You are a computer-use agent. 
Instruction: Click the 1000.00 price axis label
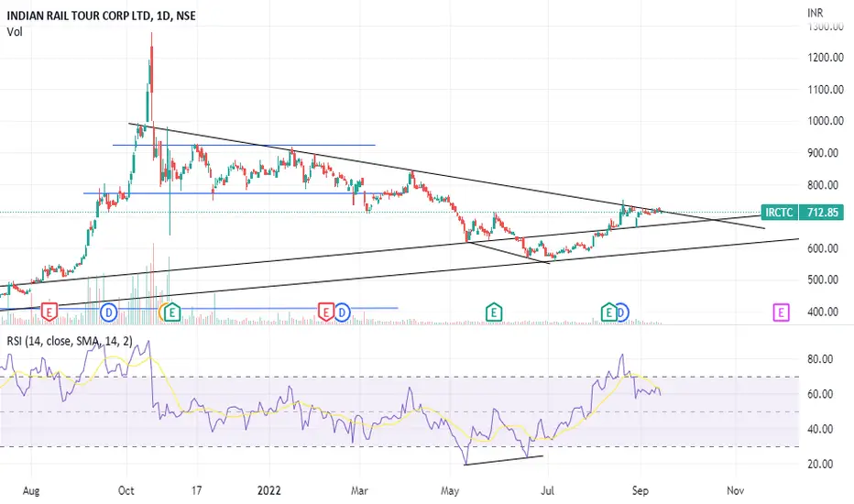coord(826,121)
